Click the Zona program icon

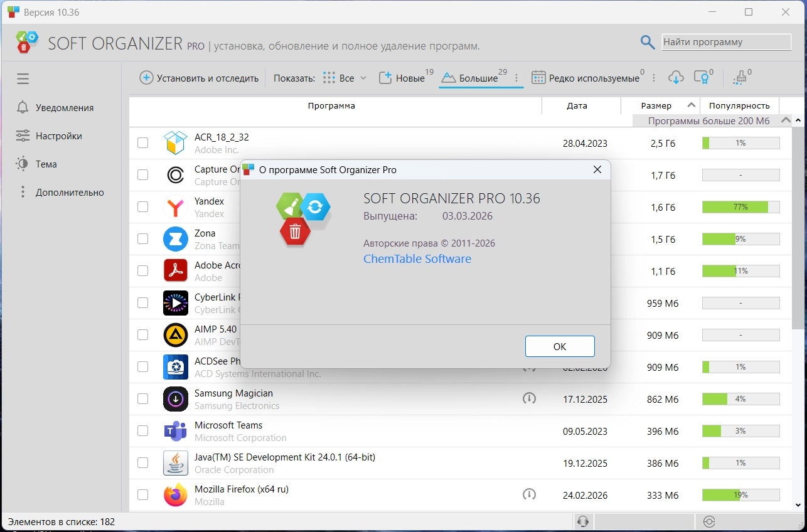(x=176, y=239)
